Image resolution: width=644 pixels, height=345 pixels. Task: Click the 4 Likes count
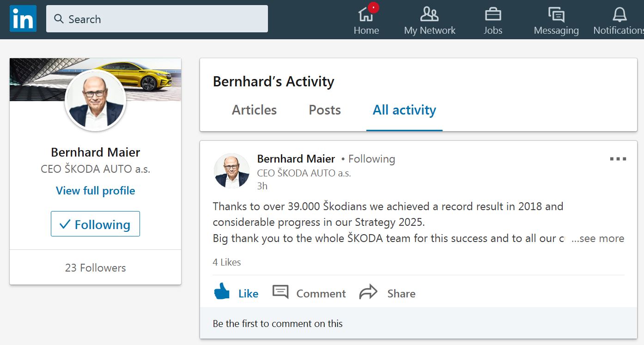[x=227, y=262]
